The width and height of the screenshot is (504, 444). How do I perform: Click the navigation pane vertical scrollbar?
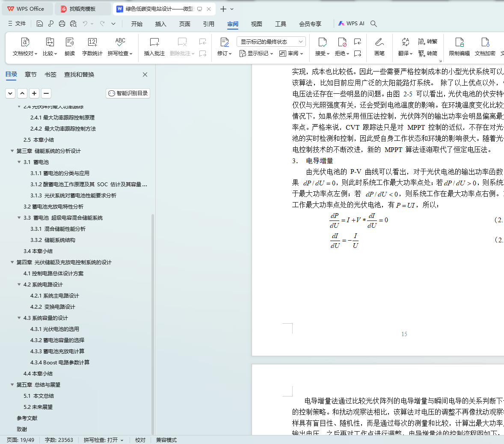[x=153, y=324]
